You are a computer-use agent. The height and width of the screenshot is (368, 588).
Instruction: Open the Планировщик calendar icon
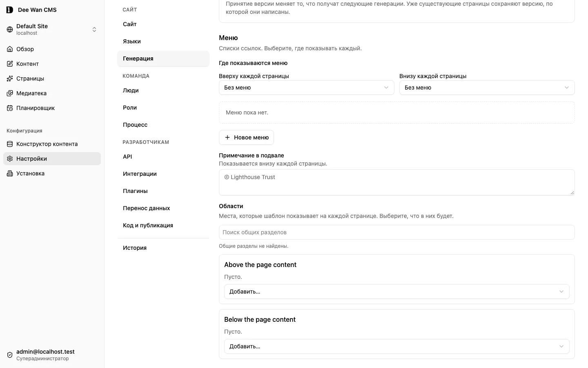[x=10, y=108]
